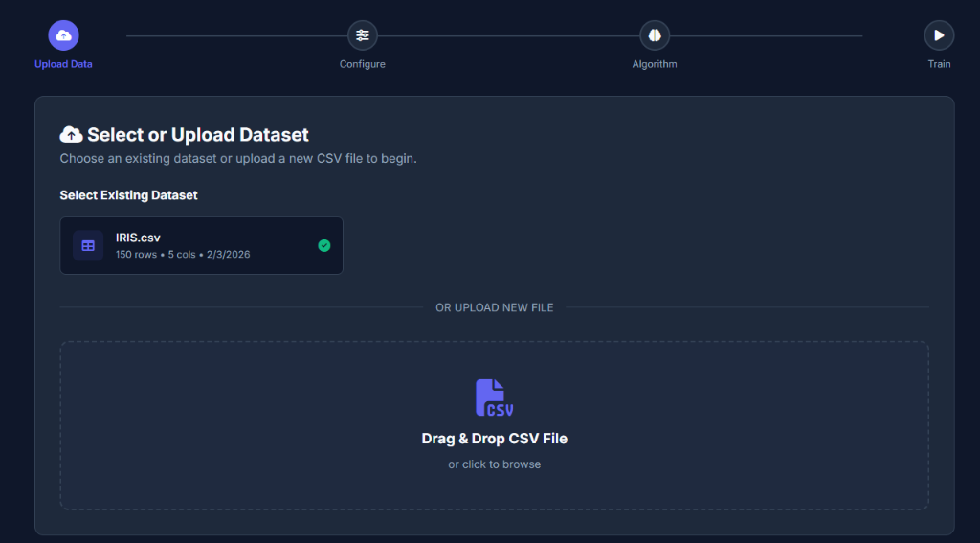This screenshot has width=980, height=543.
Task: Click the 'Select Existing Dataset' label
Action: (128, 195)
